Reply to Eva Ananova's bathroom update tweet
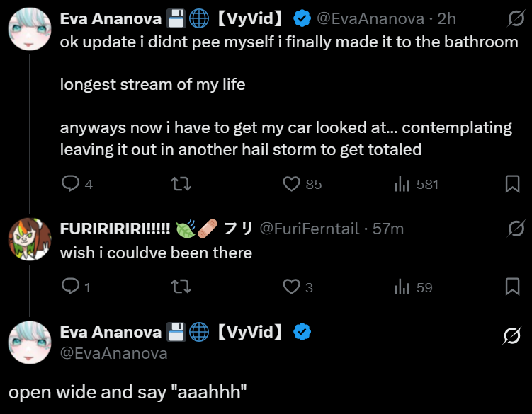532x414 pixels. pos(70,184)
